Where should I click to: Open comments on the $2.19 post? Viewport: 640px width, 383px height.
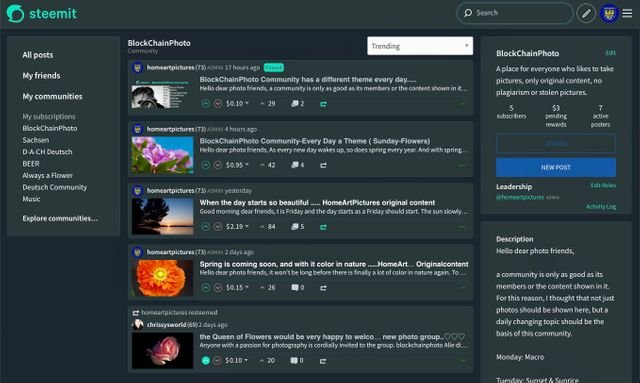pyautogui.click(x=298, y=227)
